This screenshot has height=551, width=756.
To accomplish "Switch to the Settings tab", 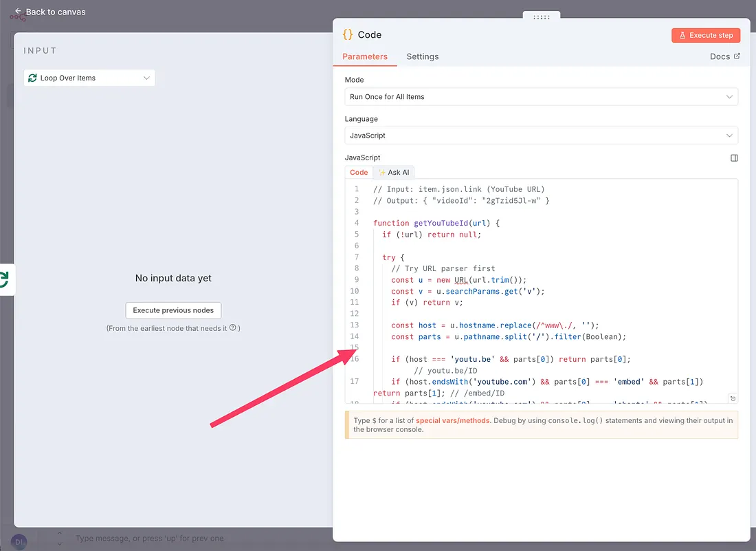I will pyautogui.click(x=422, y=56).
